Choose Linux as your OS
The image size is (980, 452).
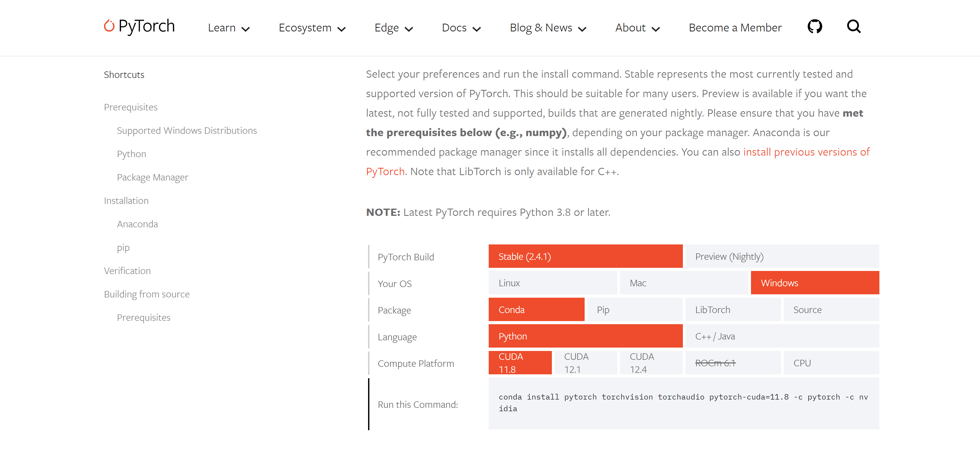coord(553,283)
